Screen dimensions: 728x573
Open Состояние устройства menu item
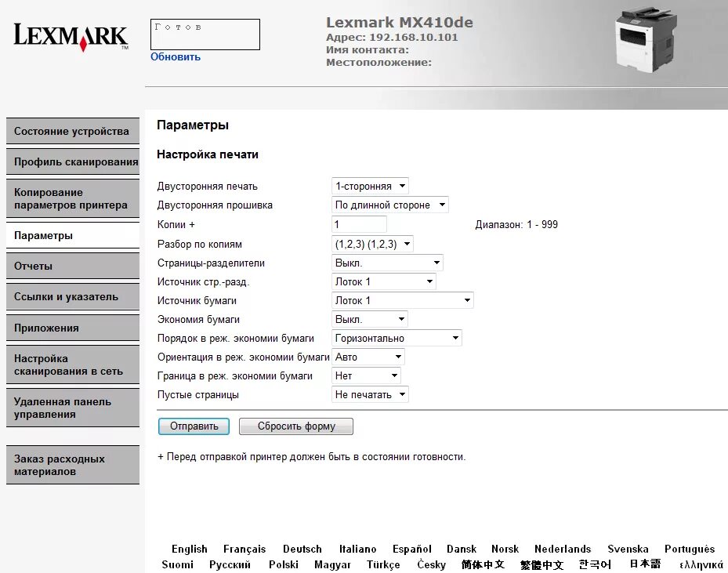pyautogui.click(x=73, y=131)
